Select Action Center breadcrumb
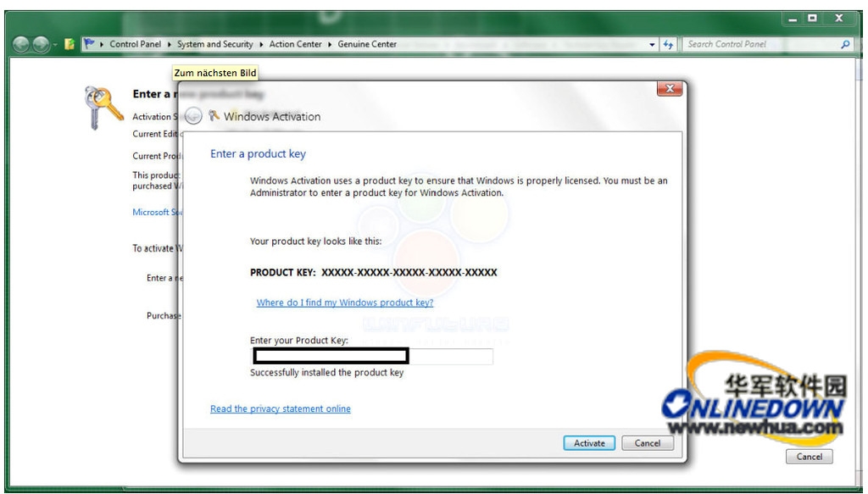 (295, 44)
